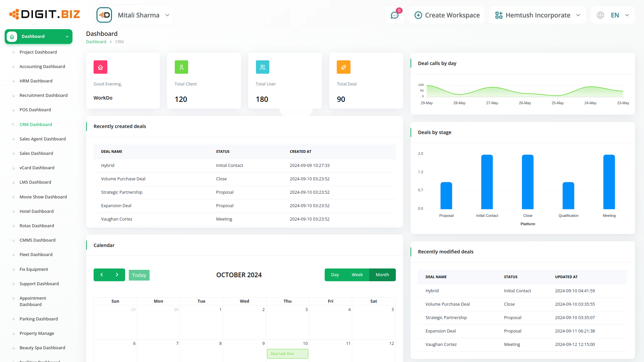Click the Proposal bar in Deals by stage chart
Image resolution: width=644 pixels, height=362 pixels.
pyautogui.click(x=446, y=195)
